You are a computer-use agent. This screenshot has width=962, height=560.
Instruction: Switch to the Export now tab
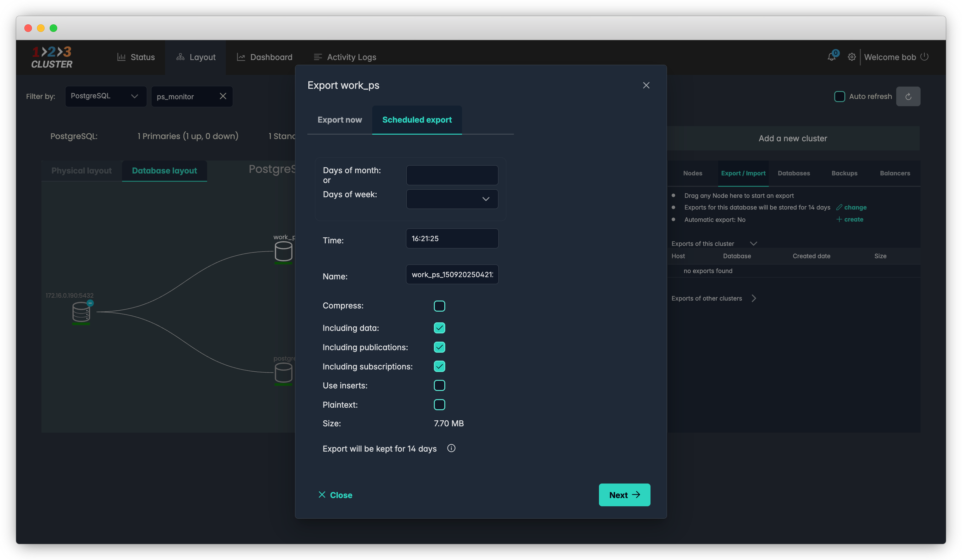tap(339, 120)
